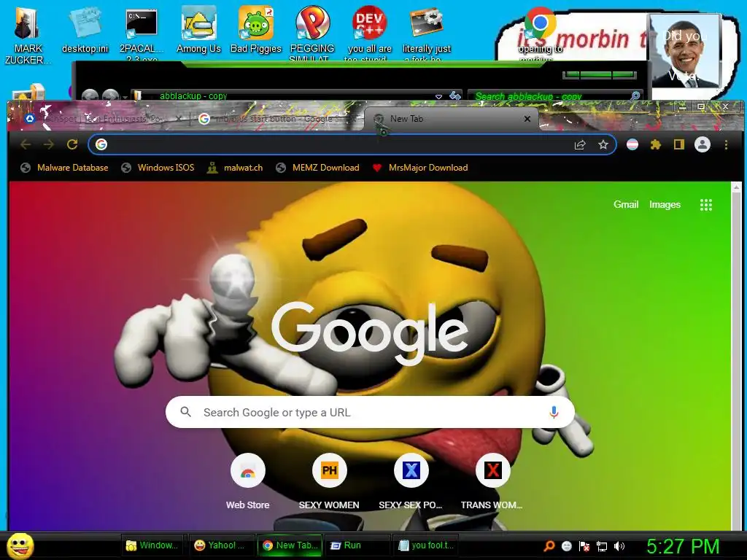Click the volume speaker tray icon
This screenshot has height=560, width=747.
click(x=619, y=546)
